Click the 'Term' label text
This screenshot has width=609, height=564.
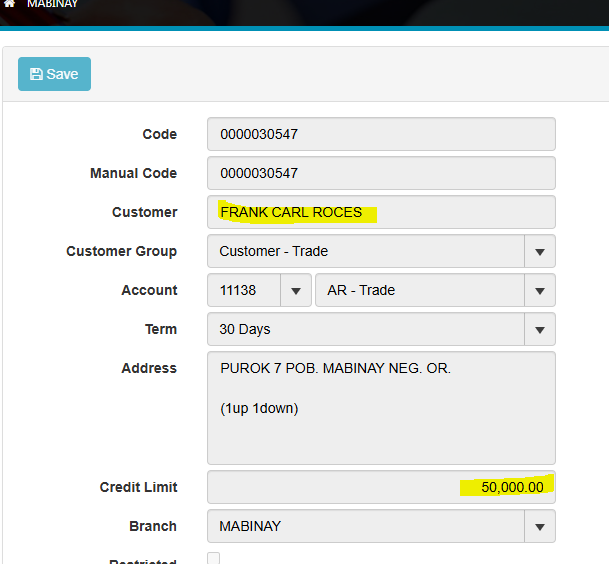coord(160,329)
